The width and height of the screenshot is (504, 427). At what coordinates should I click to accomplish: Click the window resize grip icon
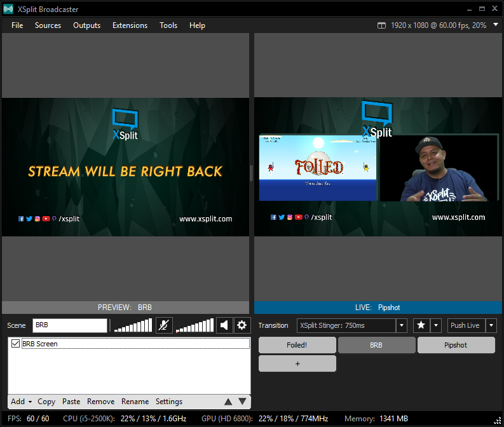tap(498, 421)
